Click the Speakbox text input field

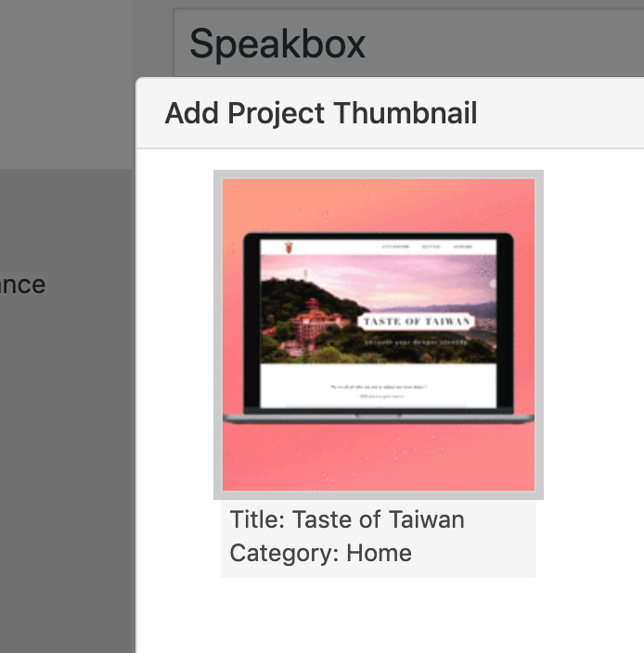click(408, 44)
